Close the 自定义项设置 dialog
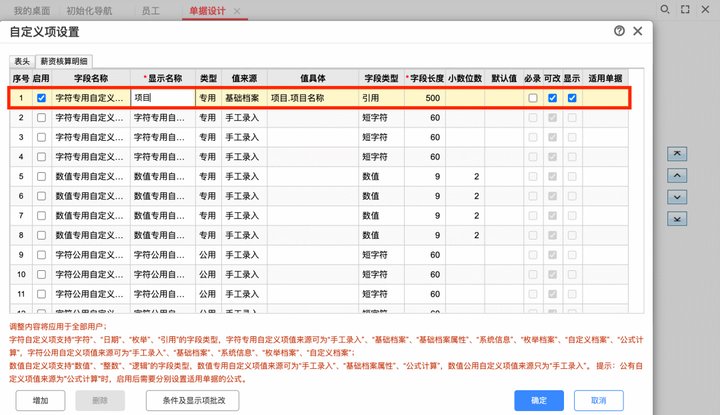 [x=638, y=31]
